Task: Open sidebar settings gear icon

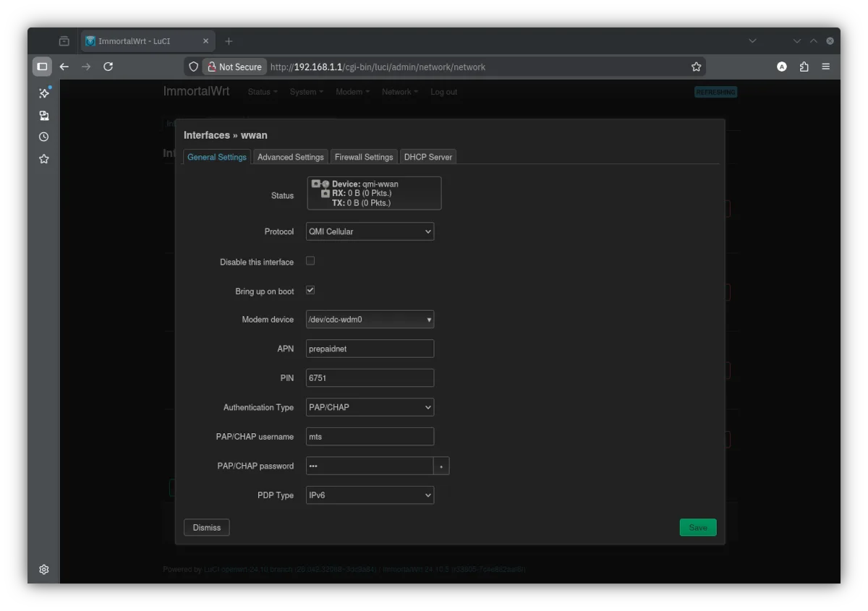Action: click(x=43, y=569)
